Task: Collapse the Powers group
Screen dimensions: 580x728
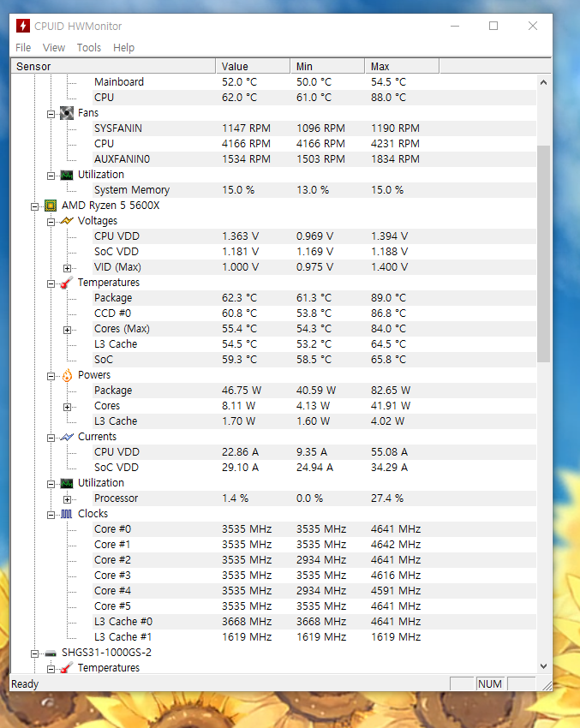Action: (x=51, y=376)
